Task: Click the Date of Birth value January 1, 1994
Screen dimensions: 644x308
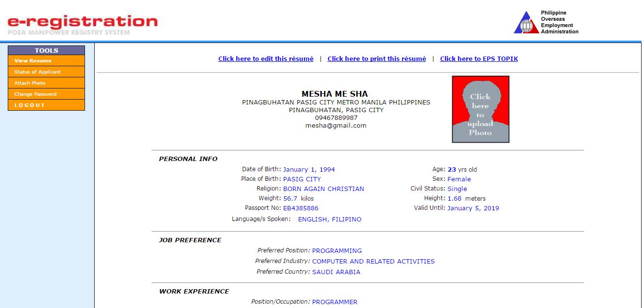Action: pyautogui.click(x=309, y=169)
